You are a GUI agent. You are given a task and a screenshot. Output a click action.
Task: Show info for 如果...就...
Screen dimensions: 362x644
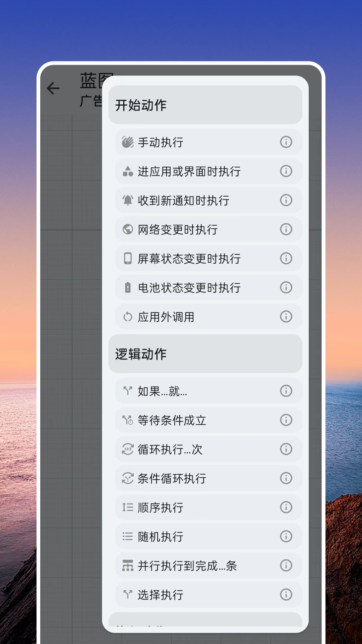point(286,391)
